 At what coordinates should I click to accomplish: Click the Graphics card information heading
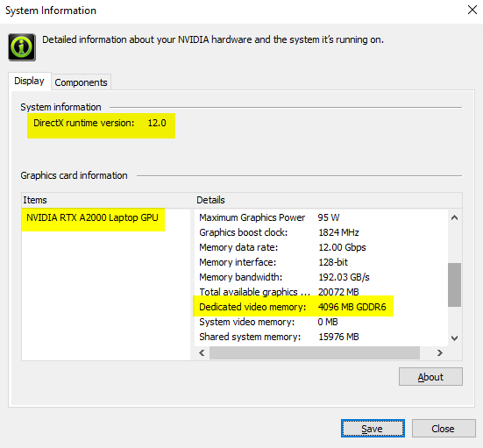pos(74,175)
